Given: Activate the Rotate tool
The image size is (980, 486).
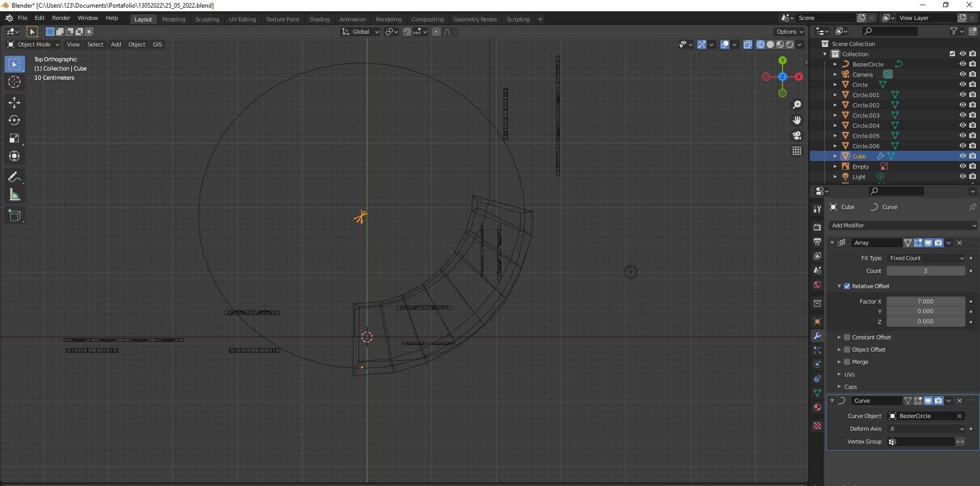Looking at the screenshot, I should click(x=14, y=121).
